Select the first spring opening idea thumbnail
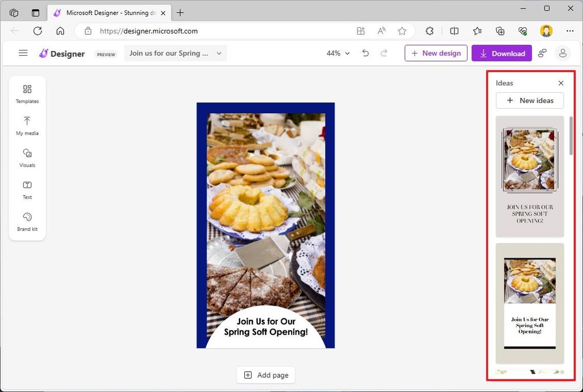 click(529, 176)
